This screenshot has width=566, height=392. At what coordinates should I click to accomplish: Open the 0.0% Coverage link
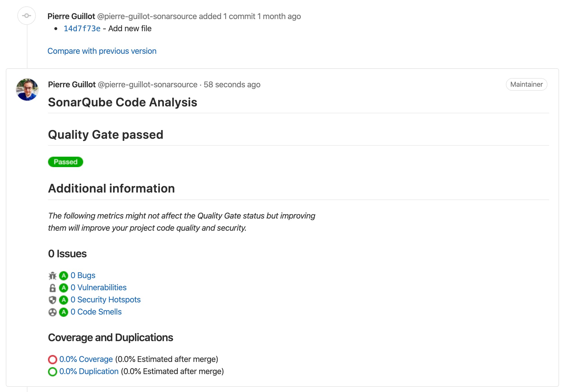click(86, 359)
